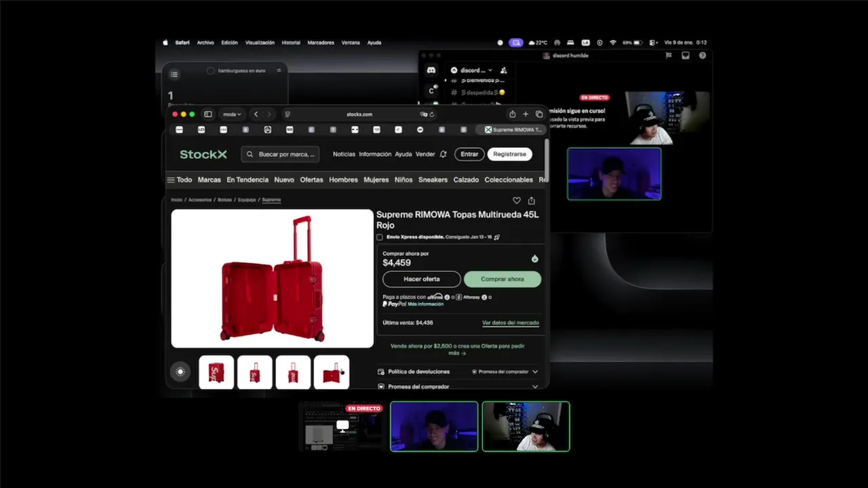The width and height of the screenshot is (868, 488).
Task: Click the StockX page vertical scrollbar
Action: pyautogui.click(x=547, y=161)
